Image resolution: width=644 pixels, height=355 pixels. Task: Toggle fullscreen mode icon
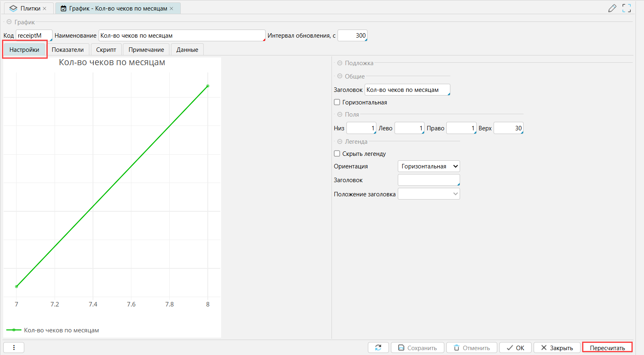627,8
